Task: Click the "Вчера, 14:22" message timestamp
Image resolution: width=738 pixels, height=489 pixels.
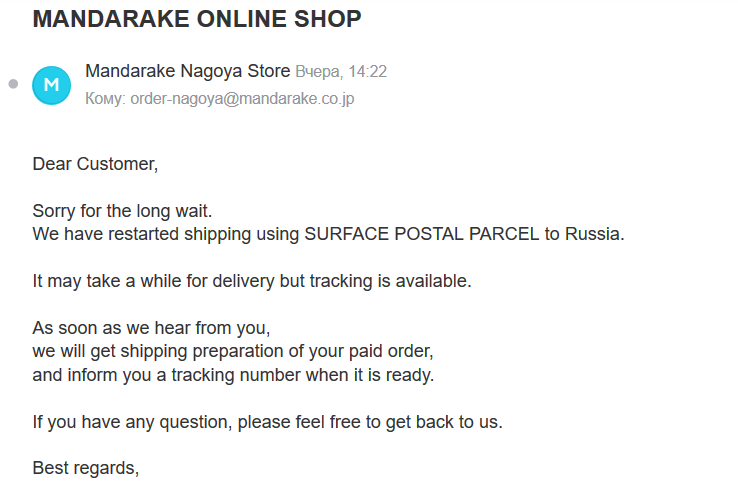Action: click(341, 72)
